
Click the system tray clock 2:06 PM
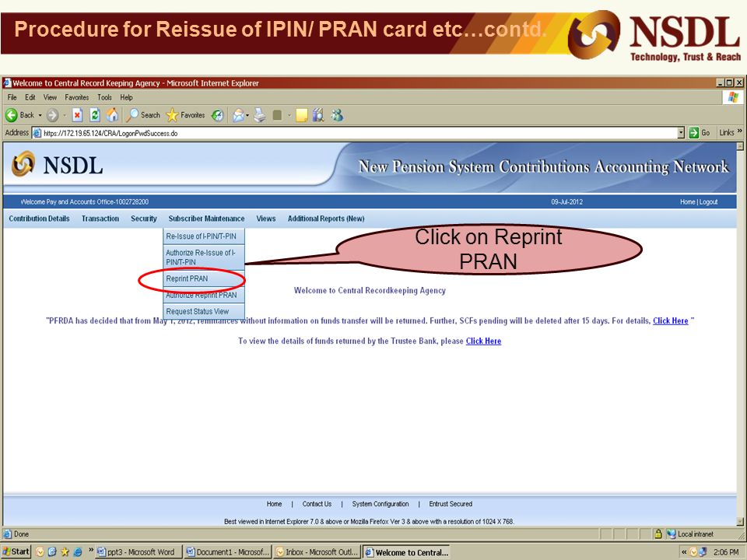click(726, 552)
